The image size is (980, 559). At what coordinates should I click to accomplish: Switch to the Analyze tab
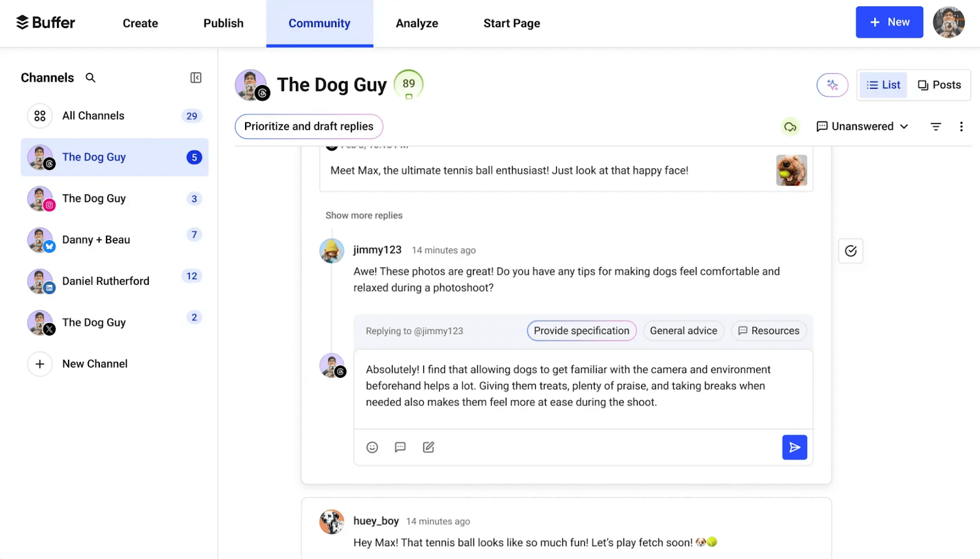pyautogui.click(x=417, y=23)
